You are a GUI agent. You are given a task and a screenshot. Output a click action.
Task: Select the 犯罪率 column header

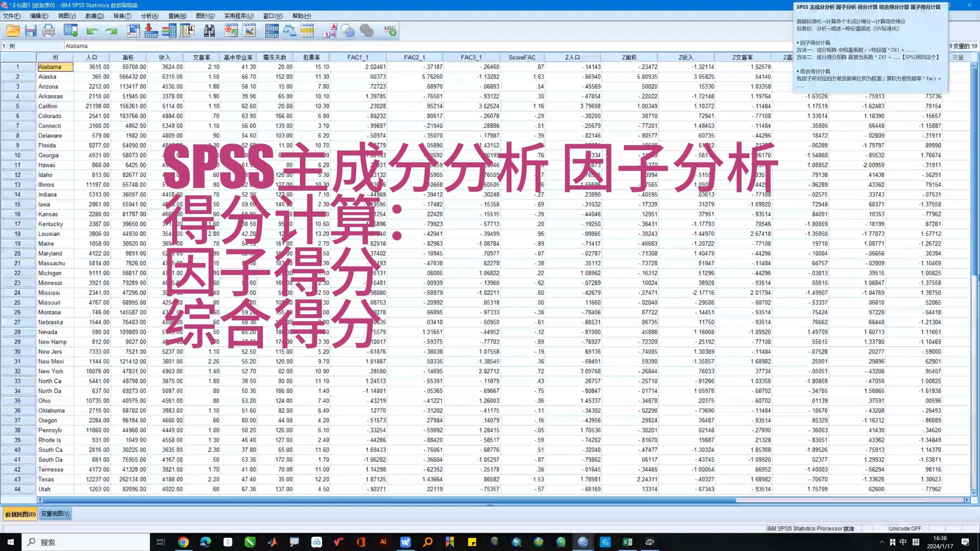pyautogui.click(x=311, y=57)
